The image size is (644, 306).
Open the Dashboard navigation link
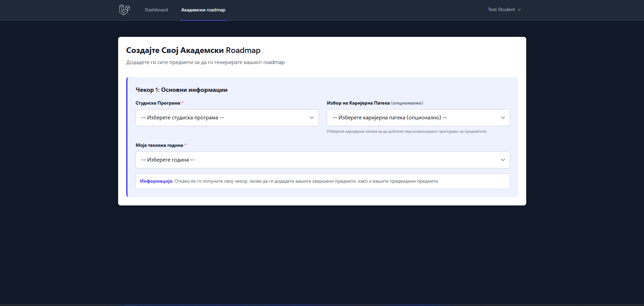[156, 10]
